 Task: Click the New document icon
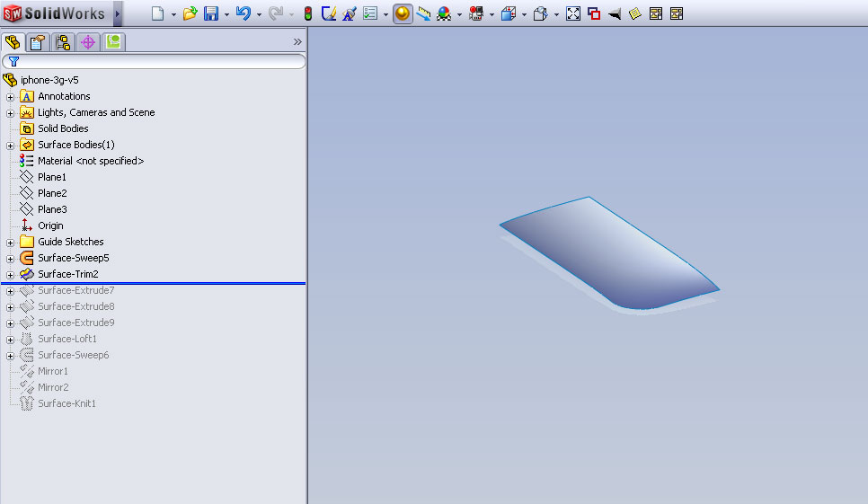[158, 13]
